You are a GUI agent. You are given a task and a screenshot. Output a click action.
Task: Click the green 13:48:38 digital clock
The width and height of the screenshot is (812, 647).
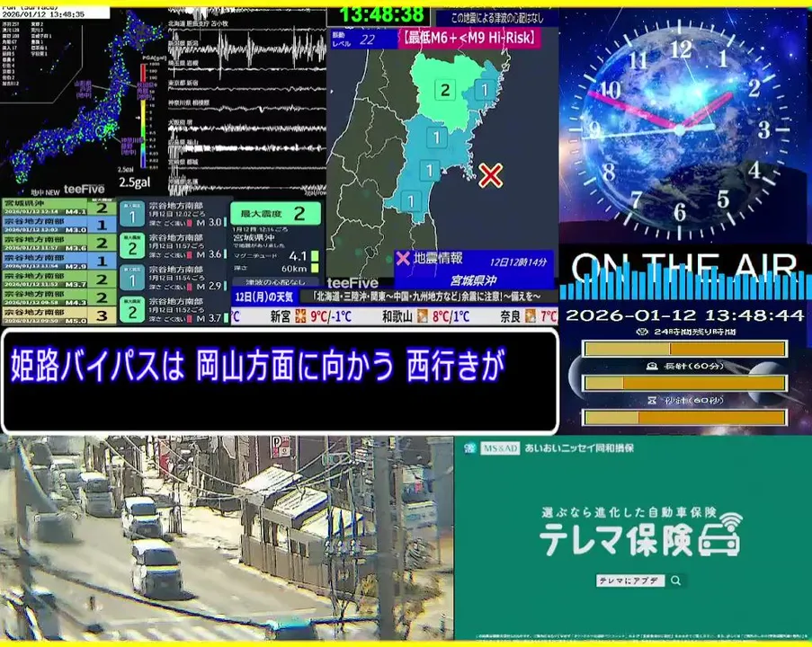pos(382,14)
